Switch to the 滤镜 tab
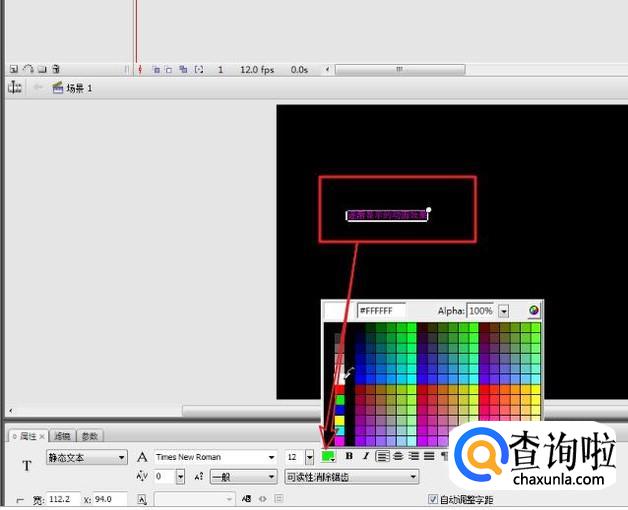 coord(62,436)
